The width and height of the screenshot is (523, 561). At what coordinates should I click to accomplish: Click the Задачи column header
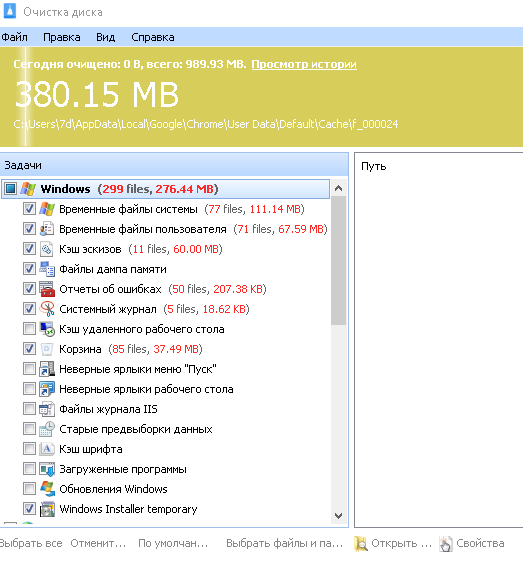174,165
